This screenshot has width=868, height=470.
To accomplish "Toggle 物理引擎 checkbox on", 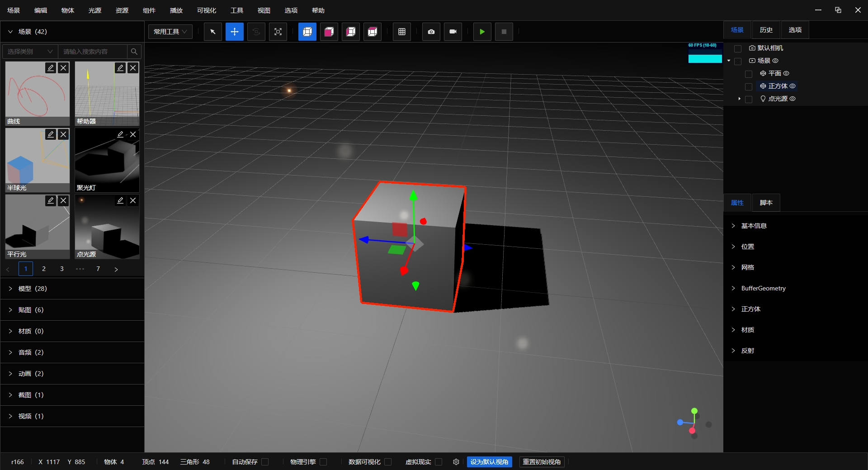I will click(323, 462).
